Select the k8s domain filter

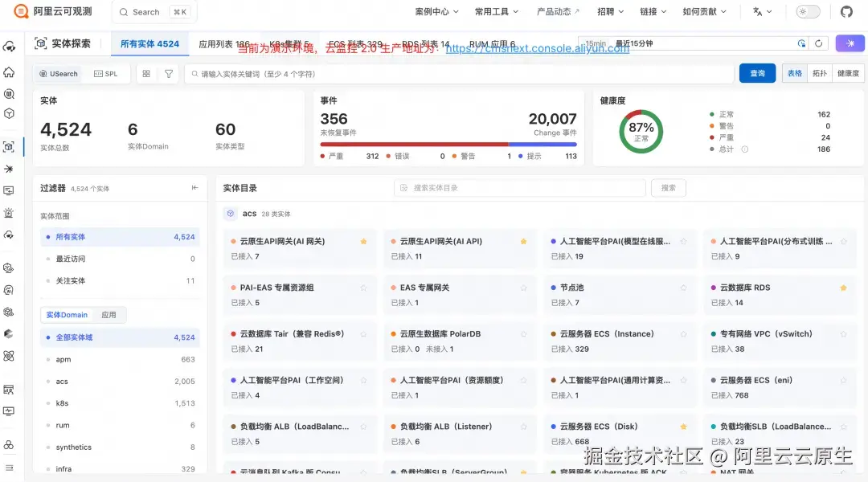tap(120, 402)
